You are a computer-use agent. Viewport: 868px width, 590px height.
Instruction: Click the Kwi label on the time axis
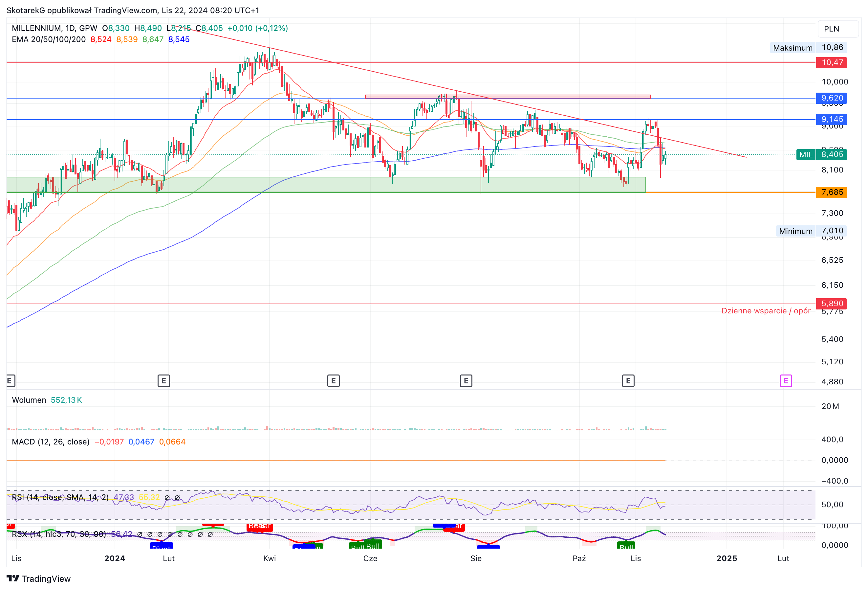(x=269, y=558)
